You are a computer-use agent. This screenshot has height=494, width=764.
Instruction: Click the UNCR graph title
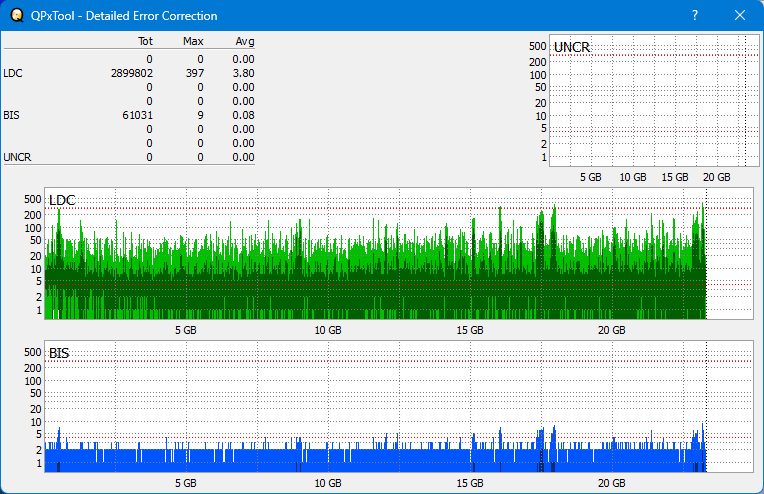[572, 47]
